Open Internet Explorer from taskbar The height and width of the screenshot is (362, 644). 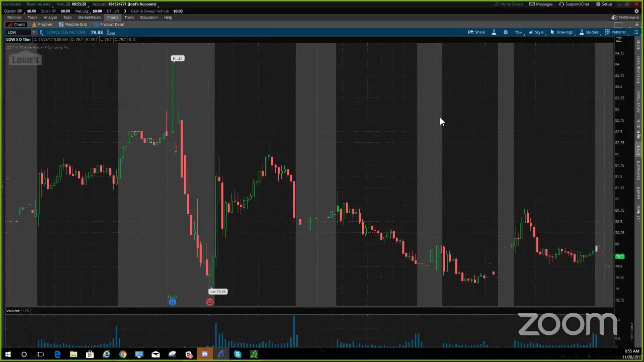(x=106, y=354)
